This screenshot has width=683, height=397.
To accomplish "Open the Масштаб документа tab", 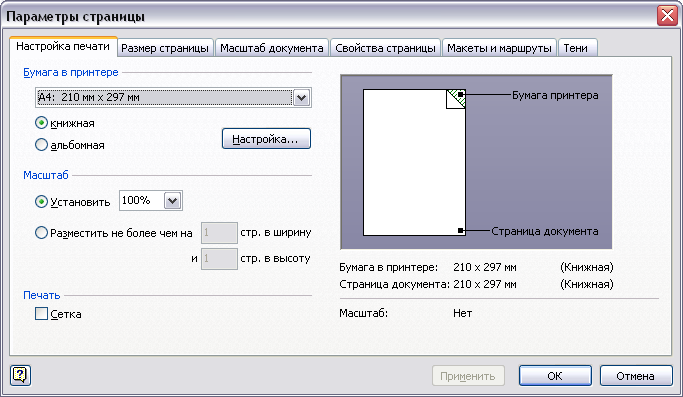I will coord(272,48).
